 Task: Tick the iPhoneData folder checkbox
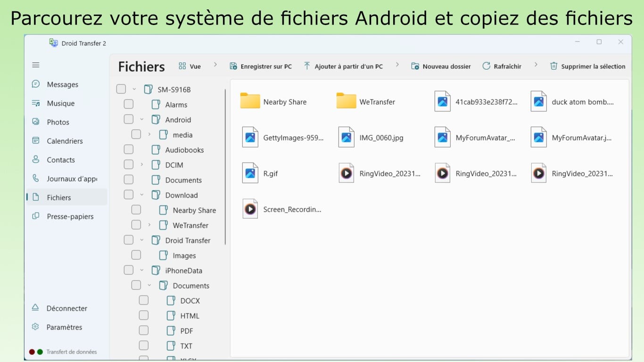point(129,270)
